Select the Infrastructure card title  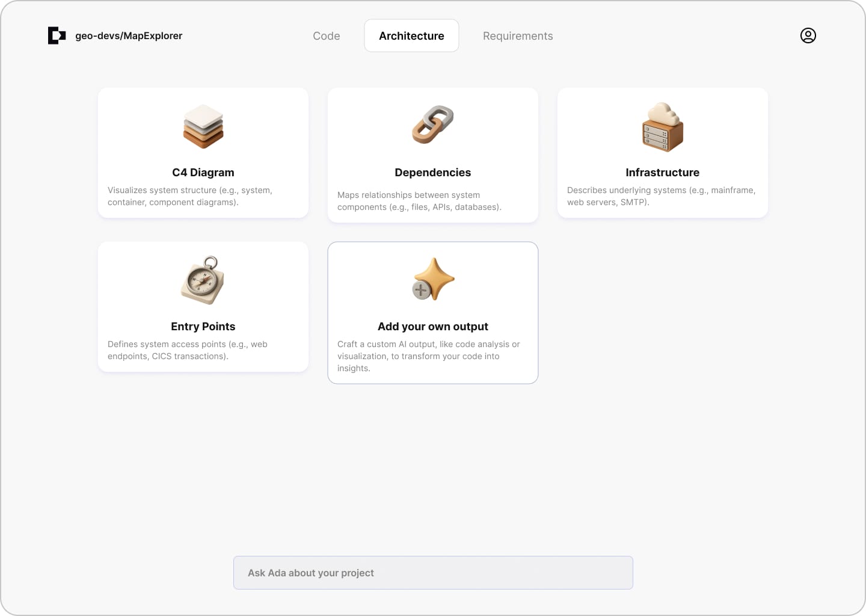[x=662, y=173]
